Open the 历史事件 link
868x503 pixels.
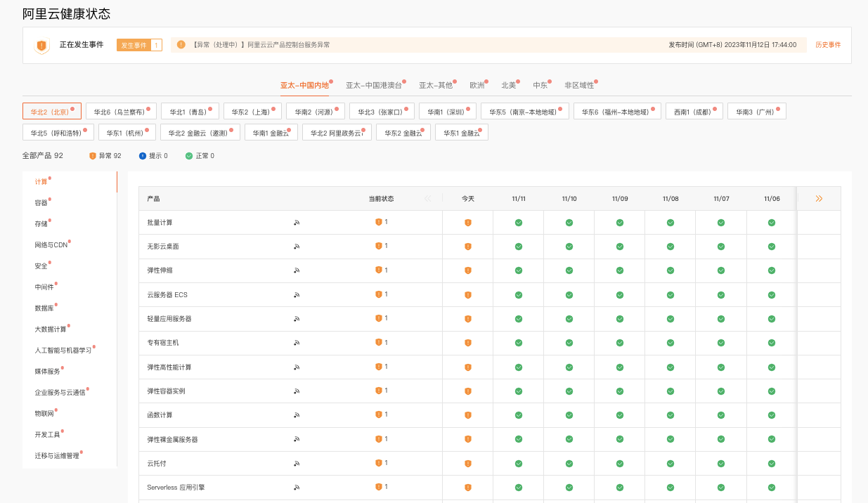click(828, 45)
